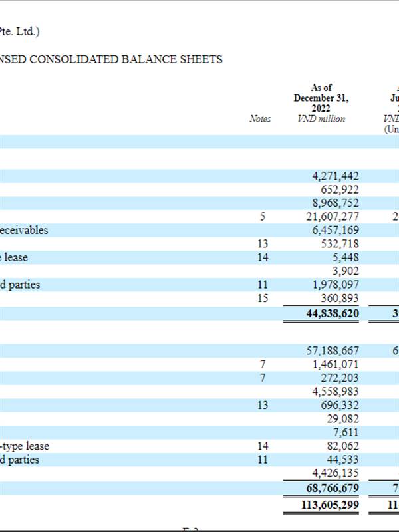The height and width of the screenshot is (532, 399).
Task: Click the 4,271,442 value
Action: 335,176
